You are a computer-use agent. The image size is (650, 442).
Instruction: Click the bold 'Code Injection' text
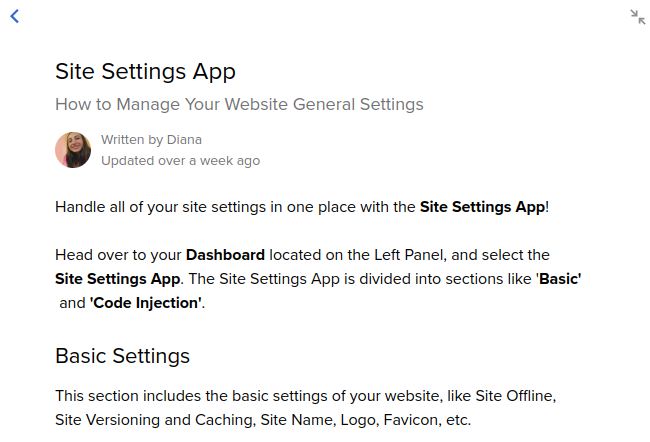146,303
